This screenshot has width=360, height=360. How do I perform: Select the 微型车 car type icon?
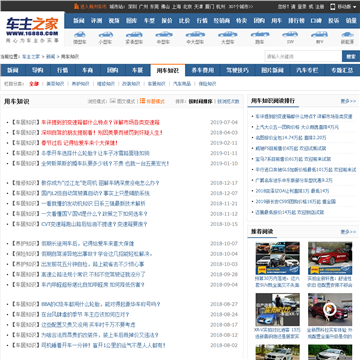pyautogui.click(x=80, y=37)
